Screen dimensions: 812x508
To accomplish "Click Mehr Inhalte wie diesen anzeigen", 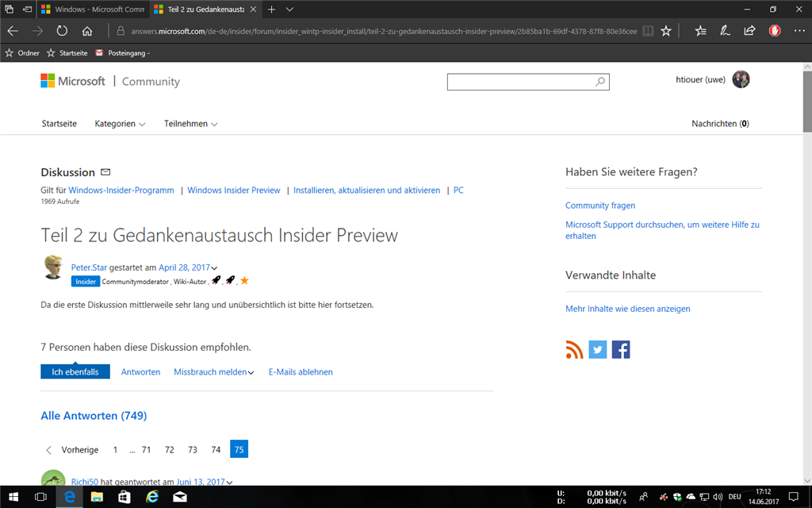I will [628, 309].
